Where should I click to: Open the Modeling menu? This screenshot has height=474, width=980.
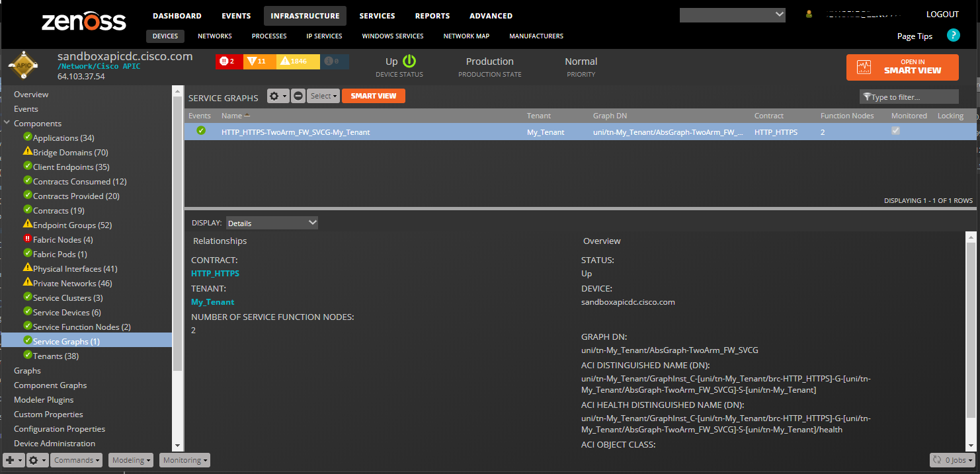(131, 460)
